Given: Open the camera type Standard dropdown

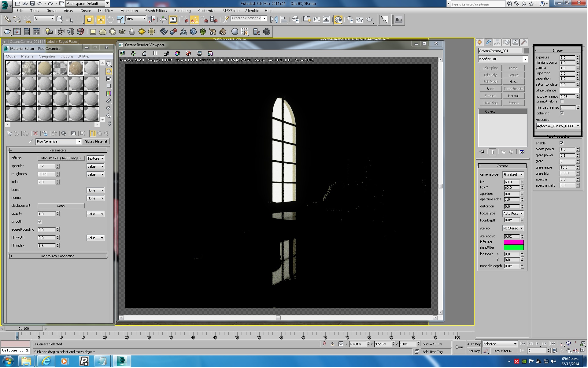Looking at the screenshot, I should pos(513,175).
